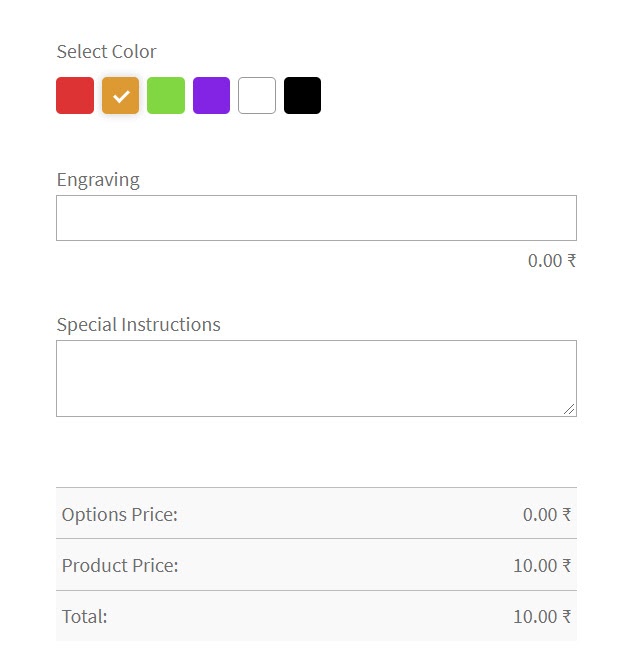Image resolution: width=632 pixels, height=654 pixels.
Task: Click the Product Price amount 10.00 ₹
Action: 542,566
